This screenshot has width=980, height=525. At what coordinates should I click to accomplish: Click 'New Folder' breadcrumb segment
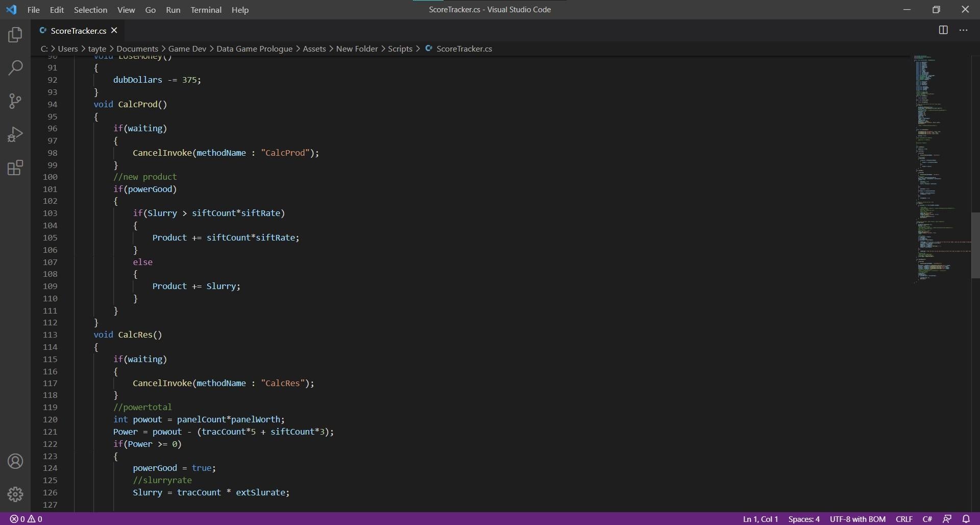click(357, 49)
